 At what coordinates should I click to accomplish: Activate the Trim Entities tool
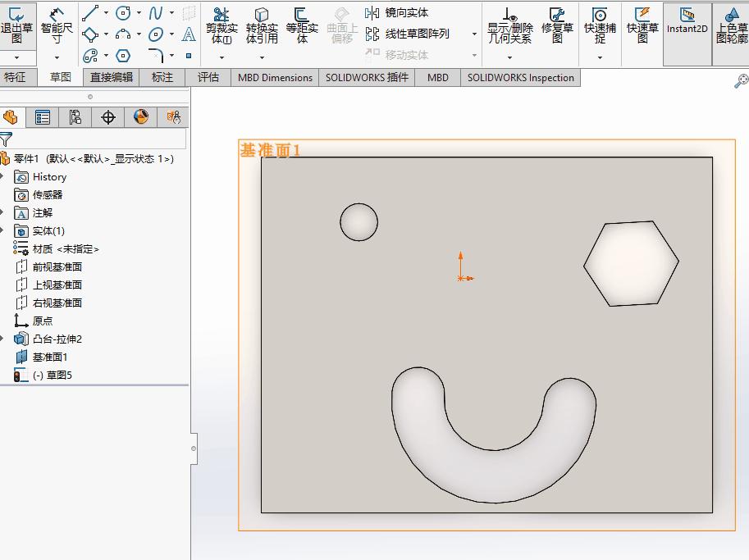click(x=222, y=23)
